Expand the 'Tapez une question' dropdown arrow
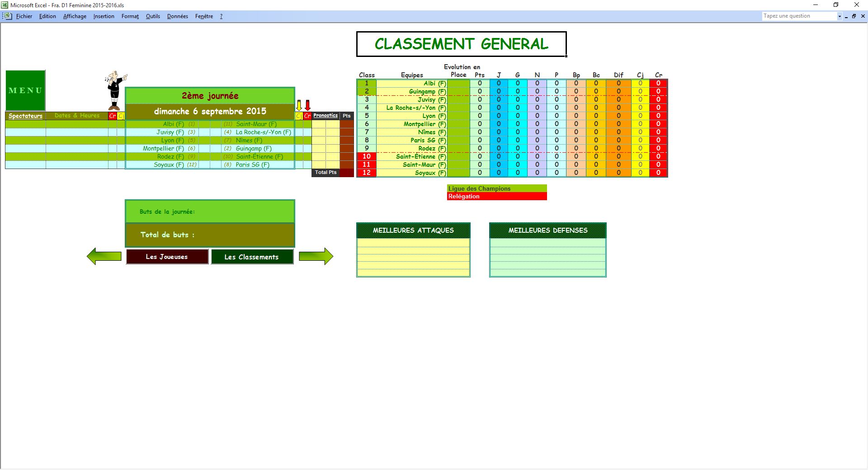Screen dimensions: 868x470 (840, 16)
